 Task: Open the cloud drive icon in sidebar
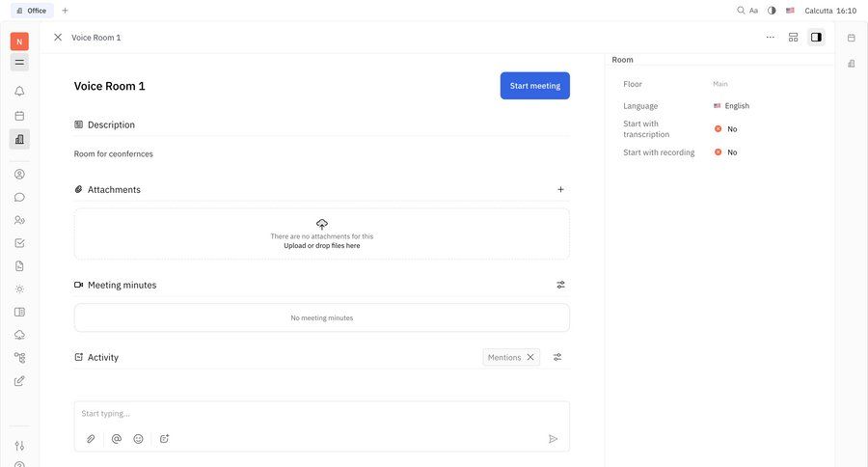[x=19, y=335]
